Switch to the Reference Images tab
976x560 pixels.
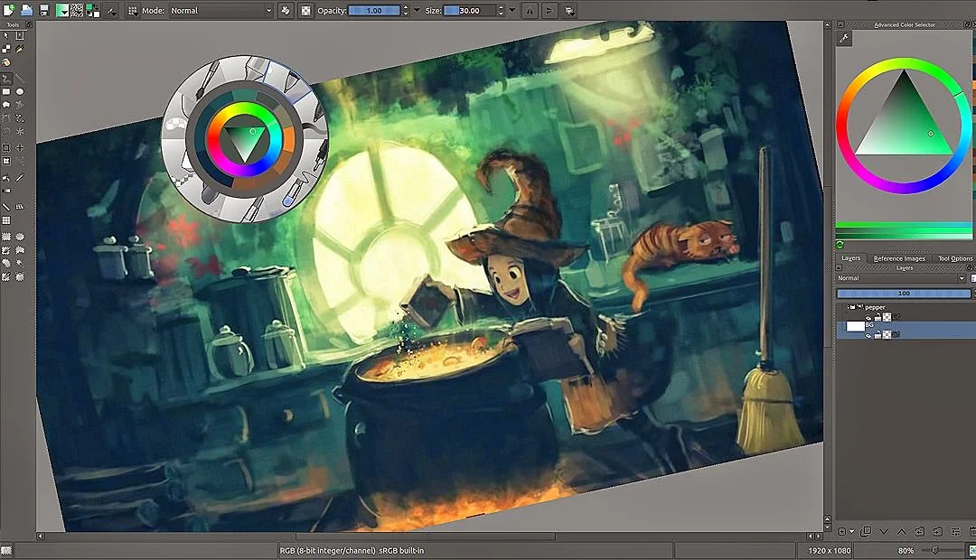pos(898,258)
